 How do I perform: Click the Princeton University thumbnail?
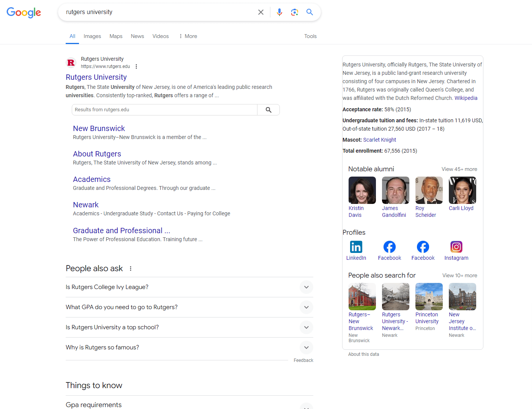tap(429, 297)
